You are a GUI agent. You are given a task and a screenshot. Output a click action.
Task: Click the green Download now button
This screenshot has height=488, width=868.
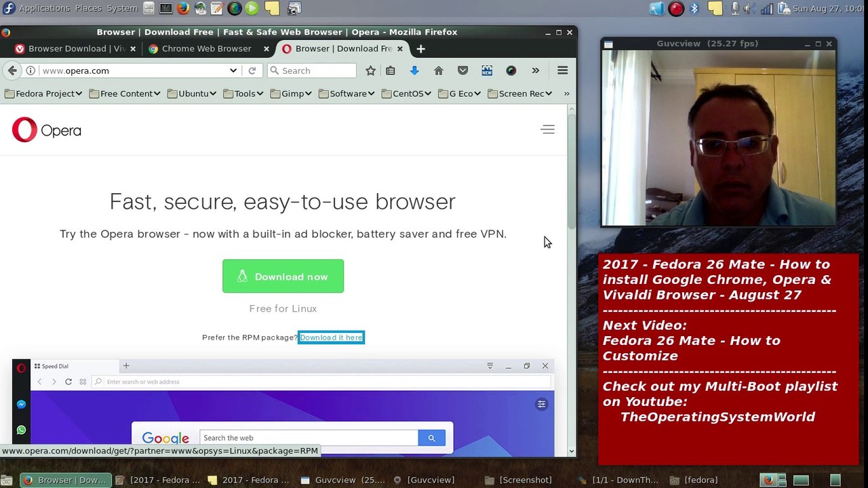point(283,277)
